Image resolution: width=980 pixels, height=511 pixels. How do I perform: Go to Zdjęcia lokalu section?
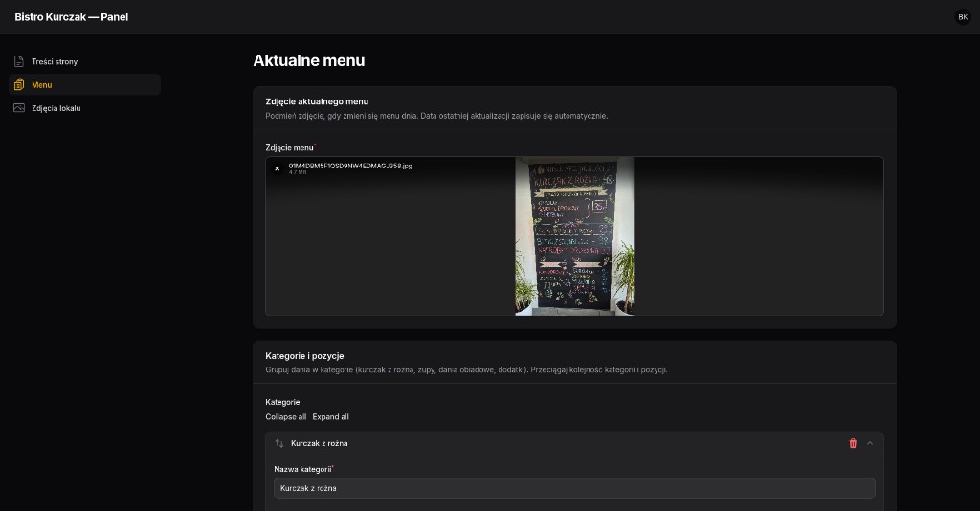coord(84,108)
